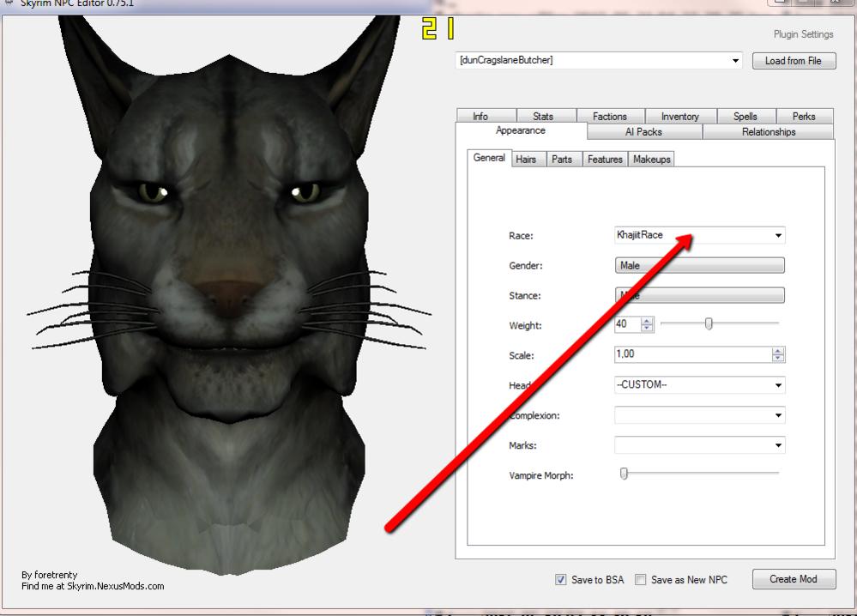Enable the Save as New NPC checkbox
This screenshot has height=616, width=857.
640,580
